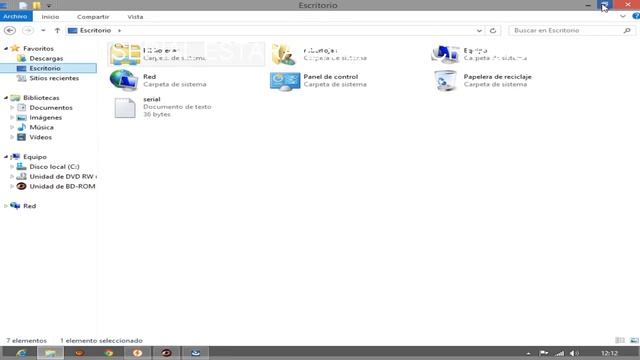Switch to large icons view layout icon
Viewport: 640px width, 360px height.
634,340
